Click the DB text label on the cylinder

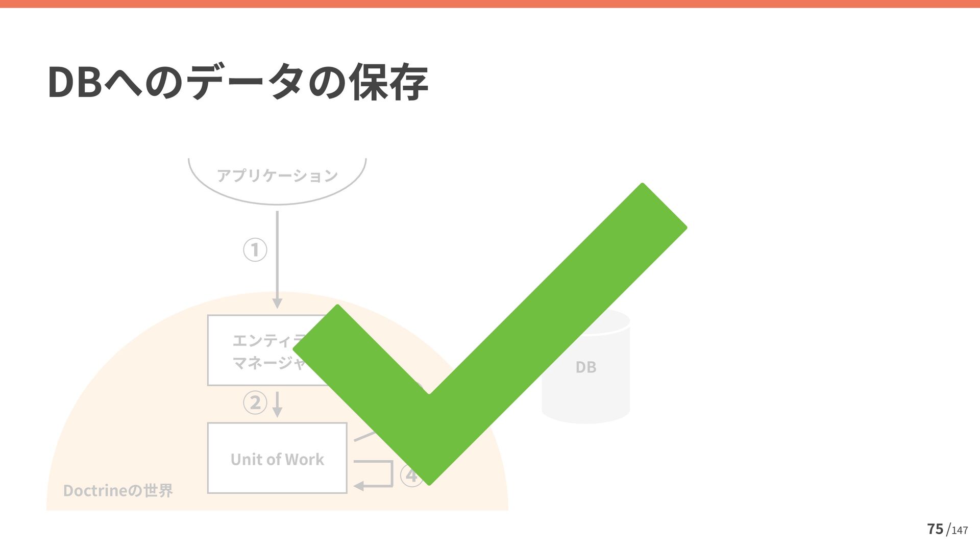click(585, 367)
